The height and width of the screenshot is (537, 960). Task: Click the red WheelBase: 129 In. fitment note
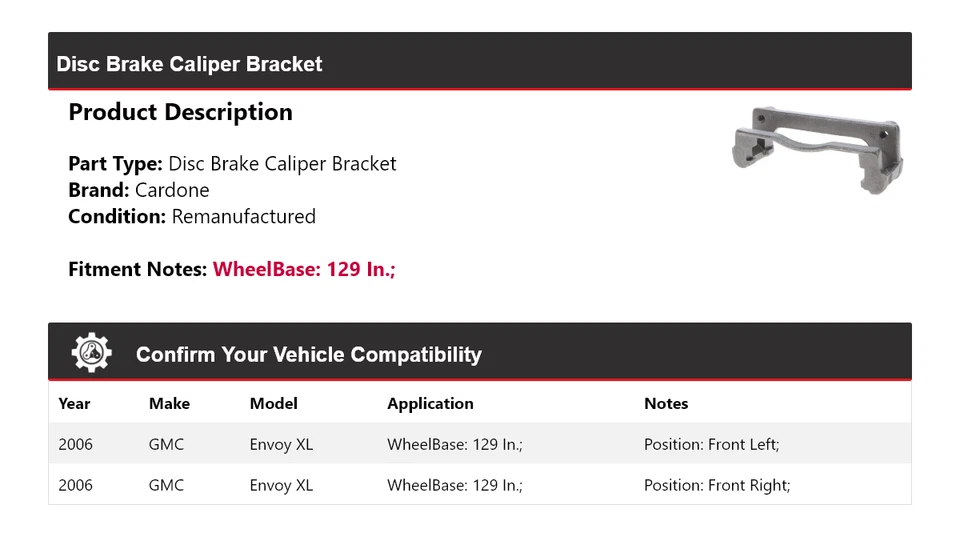pos(304,269)
